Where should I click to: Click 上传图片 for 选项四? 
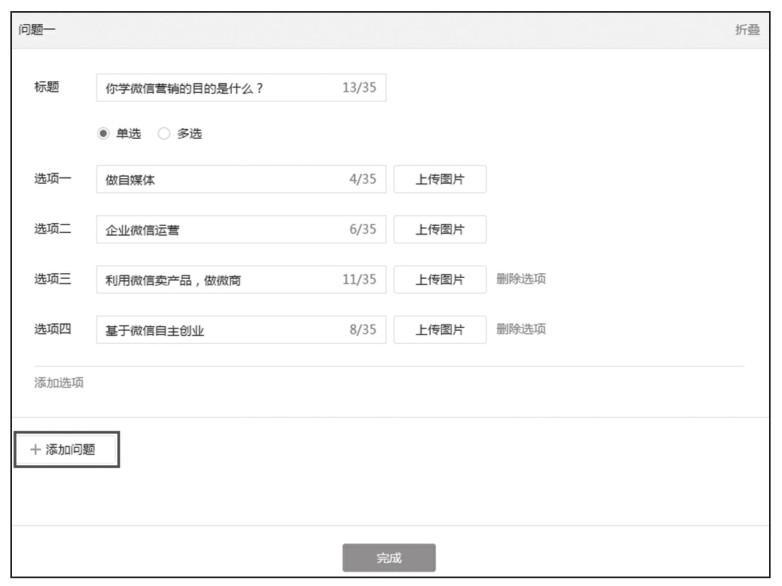440,330
